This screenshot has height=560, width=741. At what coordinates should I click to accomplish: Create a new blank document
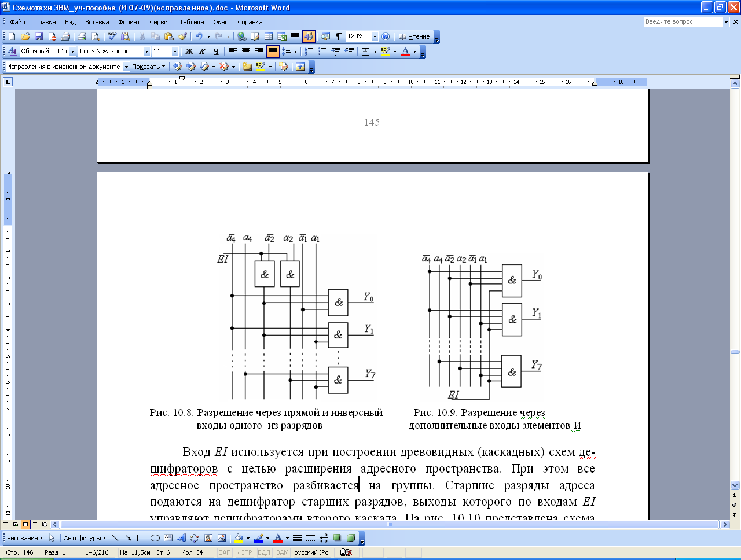coord(12,36)
